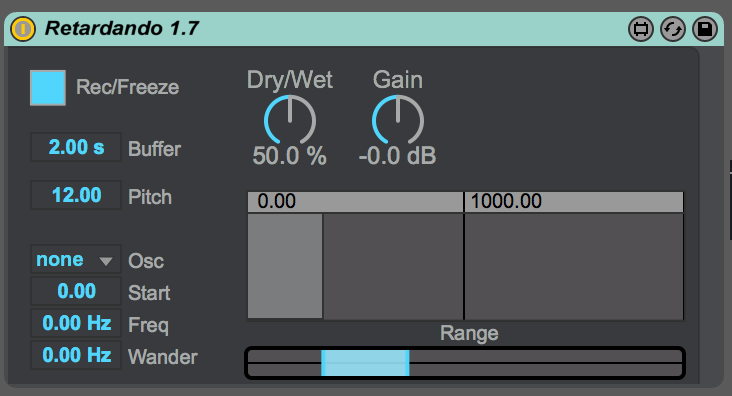This screenshot has width=732, height=396.
Task: Click the Wander 0.00 Hz value box
Action: coord(76,355)
